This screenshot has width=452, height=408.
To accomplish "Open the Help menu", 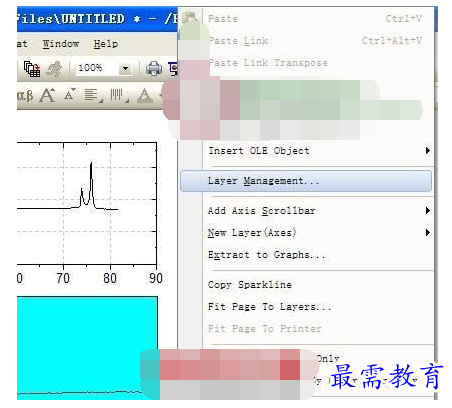I will (x=105, y=44).
